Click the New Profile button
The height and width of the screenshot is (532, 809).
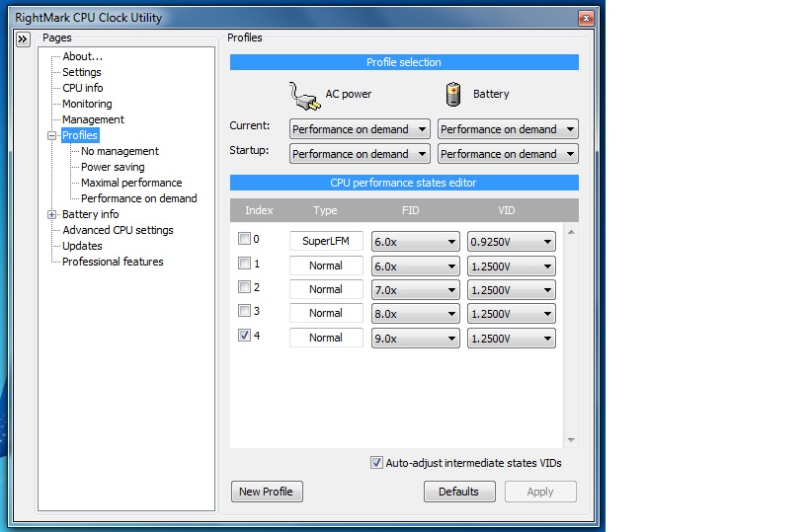(267, 492)
